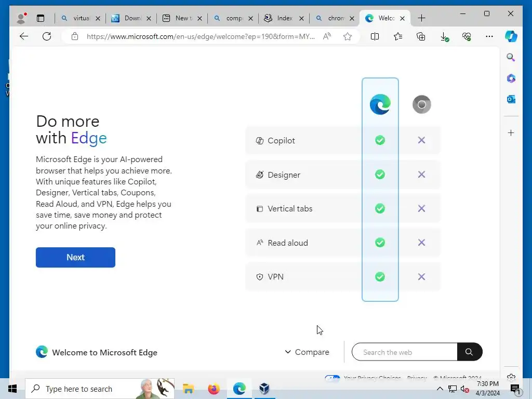
Task: Select the Vertical tabs feature row
Action: click(x=343, y=208)
